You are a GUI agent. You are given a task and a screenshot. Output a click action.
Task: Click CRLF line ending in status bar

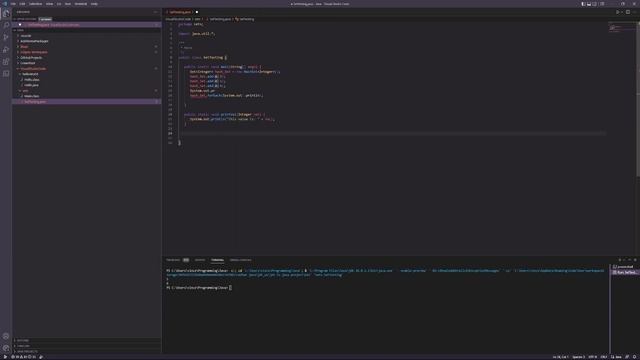tap(604, 357)
